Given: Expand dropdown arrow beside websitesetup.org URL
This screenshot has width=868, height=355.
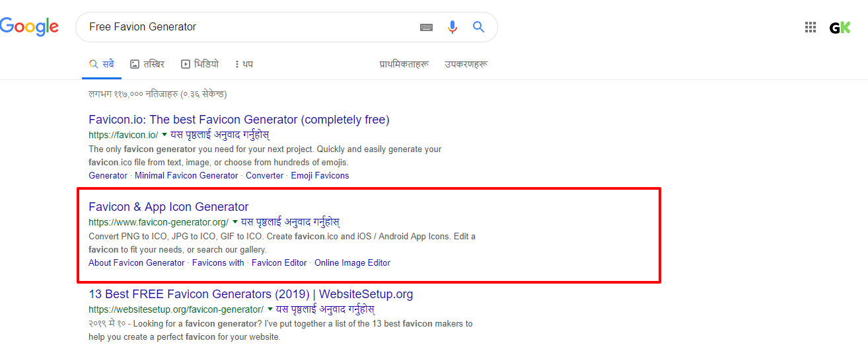Looking at the screenshot, I should [270, 309].
